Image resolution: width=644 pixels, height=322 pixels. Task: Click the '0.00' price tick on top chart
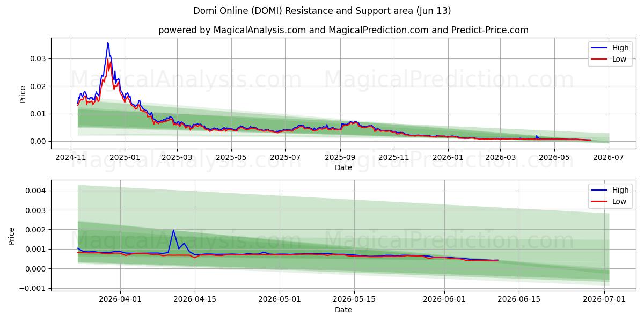(x=39, y=142)
